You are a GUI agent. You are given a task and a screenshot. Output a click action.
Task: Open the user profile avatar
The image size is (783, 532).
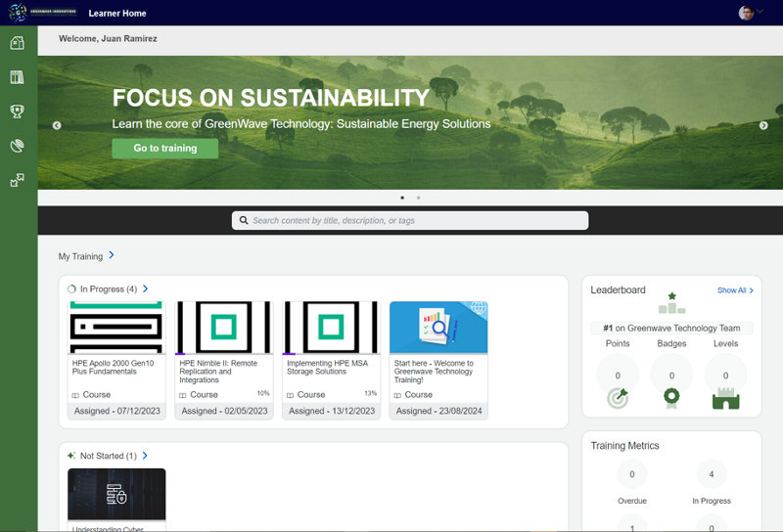[746, 13]
